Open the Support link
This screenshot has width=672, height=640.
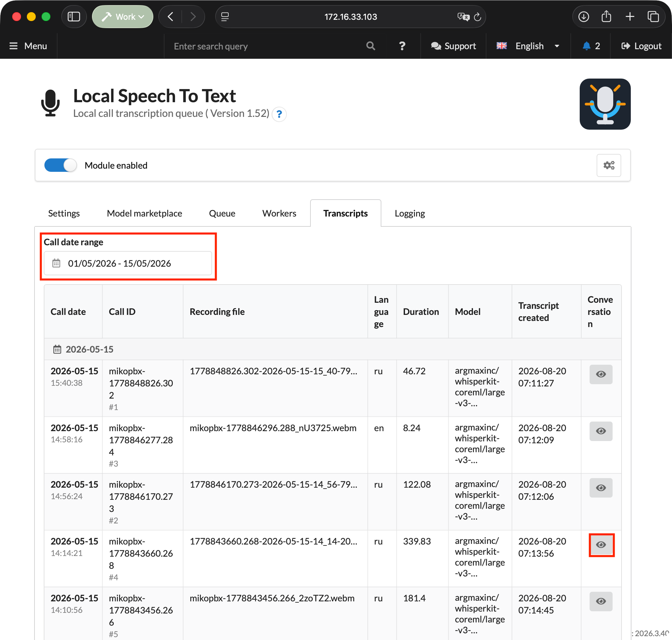click(453, 46)
